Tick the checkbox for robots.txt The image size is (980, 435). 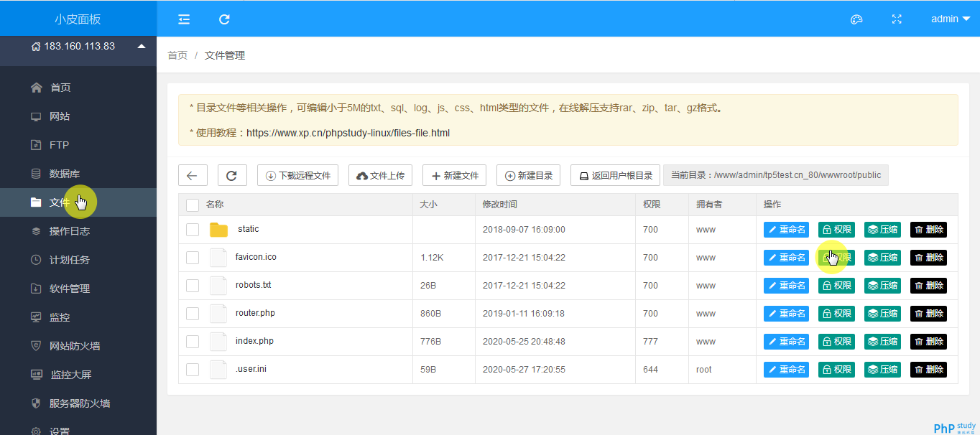coord(193,286)
